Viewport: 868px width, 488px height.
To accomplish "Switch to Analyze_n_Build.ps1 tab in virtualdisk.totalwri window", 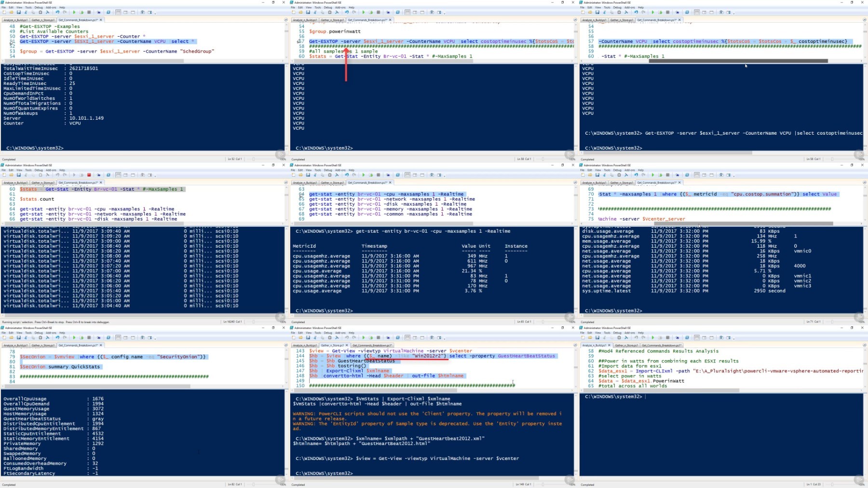I will 15,183.
